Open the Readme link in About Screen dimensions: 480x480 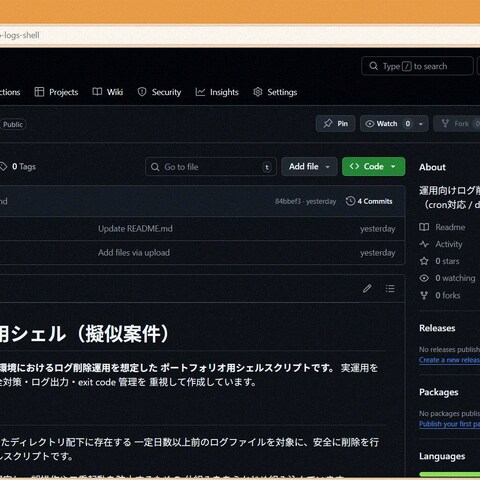450,227
